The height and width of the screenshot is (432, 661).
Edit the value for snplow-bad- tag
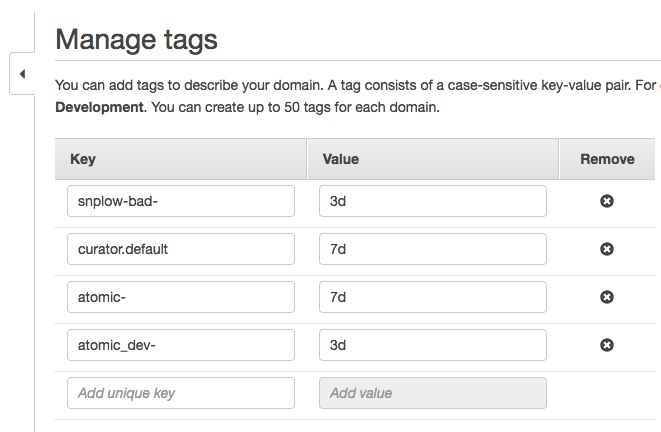pyautogui.click(x=433, y=201)
